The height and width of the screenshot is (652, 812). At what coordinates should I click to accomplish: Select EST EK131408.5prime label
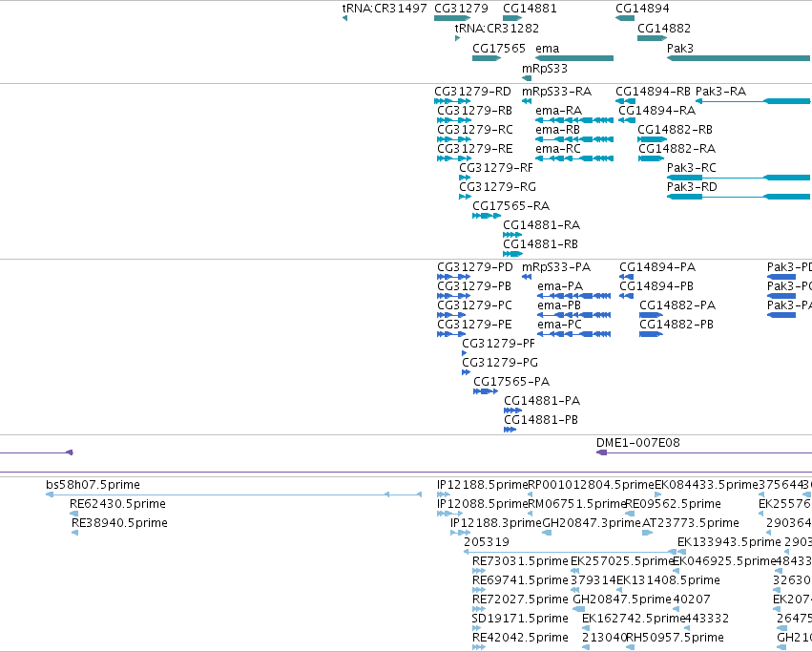[668, 580]
